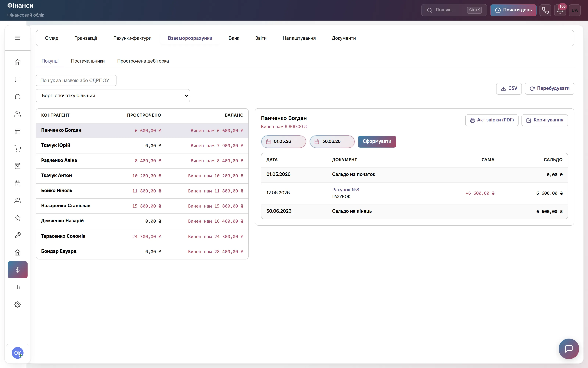Select the dollar Finance icon in the sidebar

tap(17, 270)
